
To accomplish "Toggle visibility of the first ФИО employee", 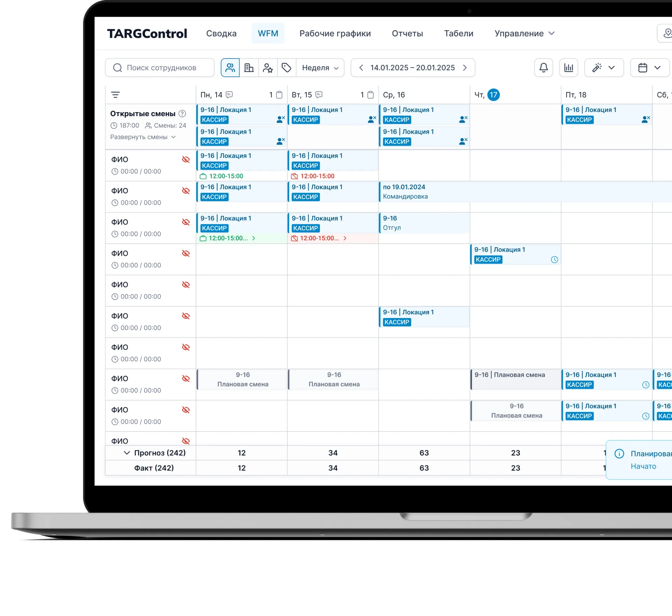I will pyautogui.click(x=186, y=160).
